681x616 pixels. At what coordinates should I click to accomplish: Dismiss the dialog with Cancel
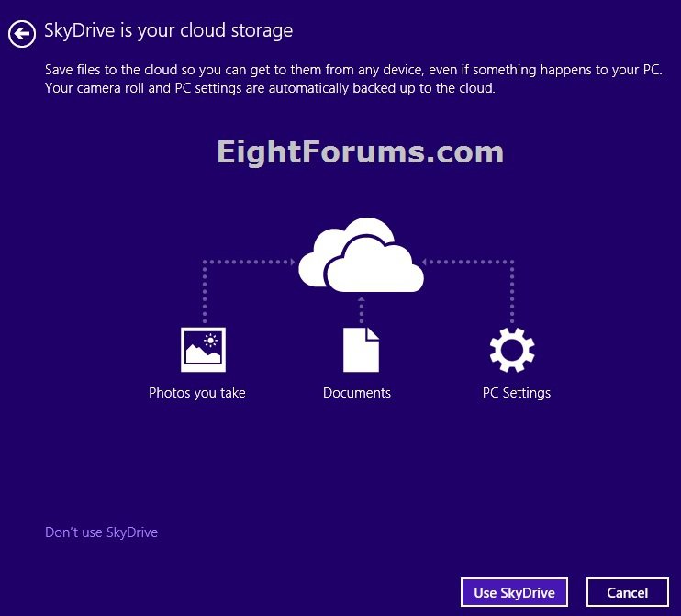tap(627, 592)
